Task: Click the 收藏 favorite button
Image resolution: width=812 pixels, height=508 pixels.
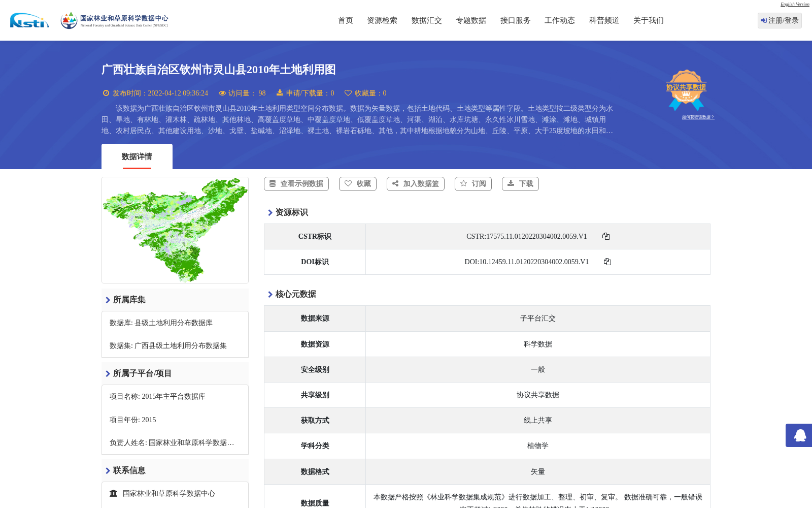Action: [x=358, y=184]
